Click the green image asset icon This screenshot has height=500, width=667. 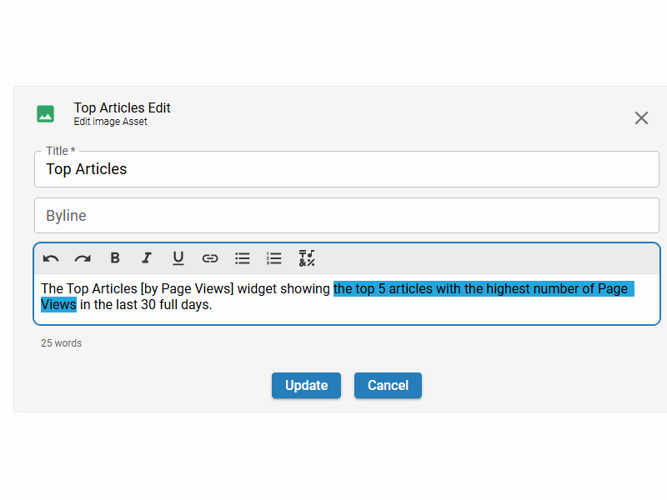[x=45, y=114]
